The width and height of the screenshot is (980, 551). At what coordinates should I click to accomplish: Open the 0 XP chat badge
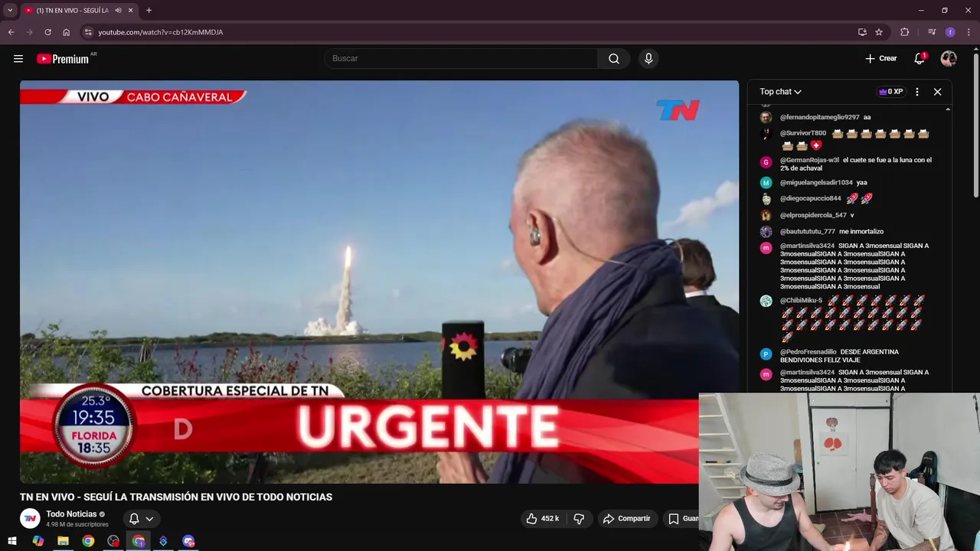(x=890, y=92)
